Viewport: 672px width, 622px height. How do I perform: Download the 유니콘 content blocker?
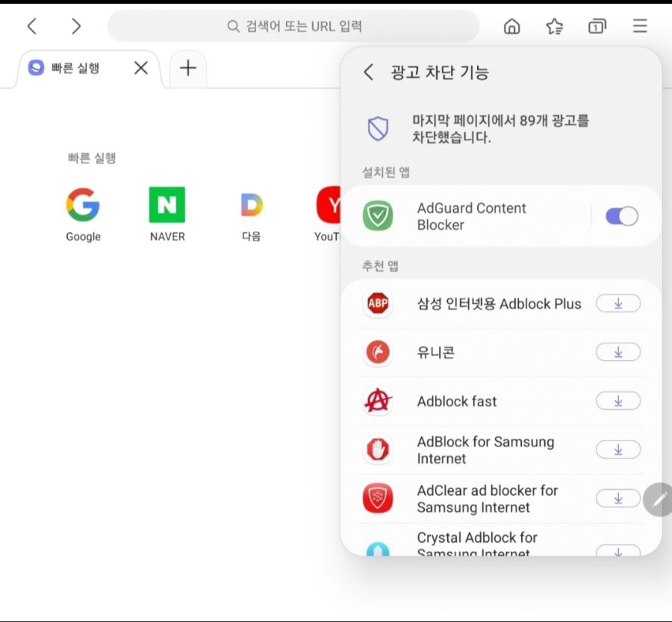coord(618,352)
